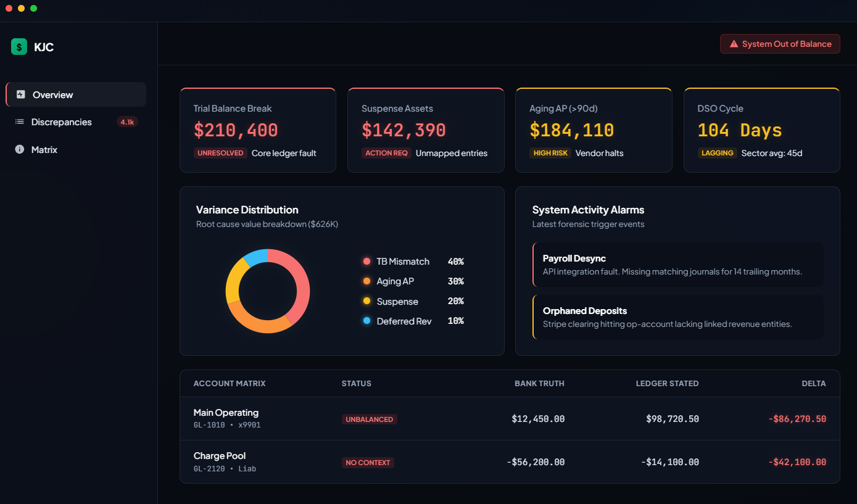Click the red TB Mismatch legend dot
857x504 pixels.
pos(366,262)
